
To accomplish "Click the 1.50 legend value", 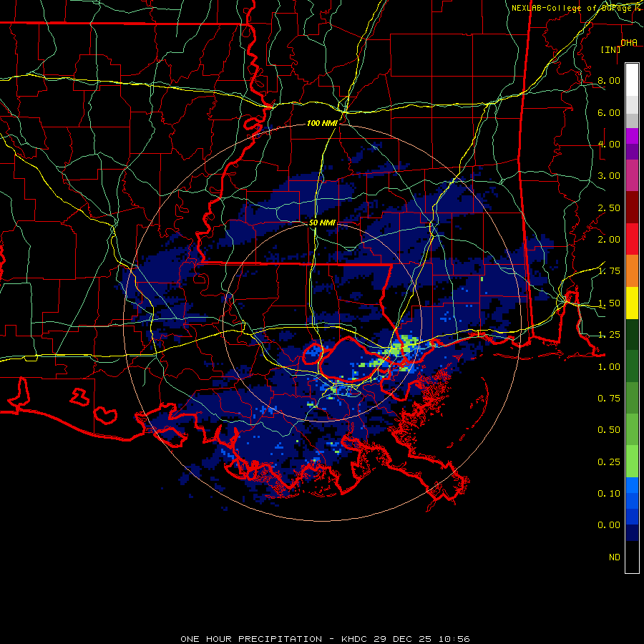I will click(609, 303).
